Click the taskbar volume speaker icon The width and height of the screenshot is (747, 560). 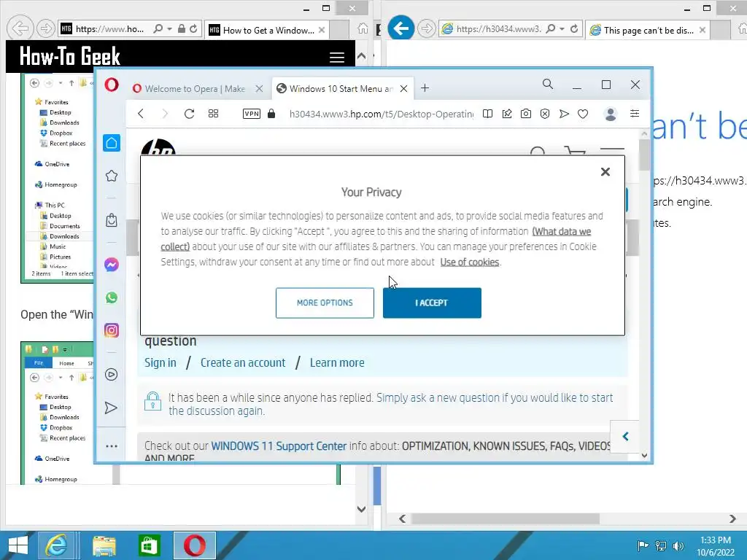click(x=678, y=545)
